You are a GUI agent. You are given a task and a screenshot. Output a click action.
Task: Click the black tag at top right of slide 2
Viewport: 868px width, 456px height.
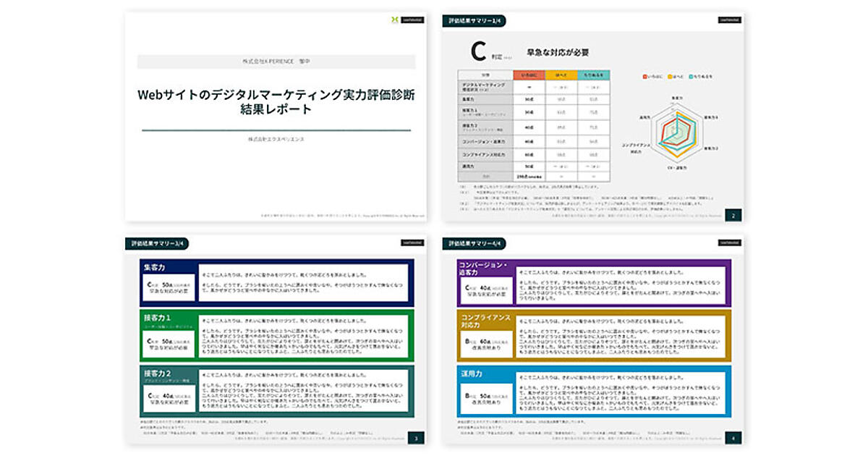point(728,20)
